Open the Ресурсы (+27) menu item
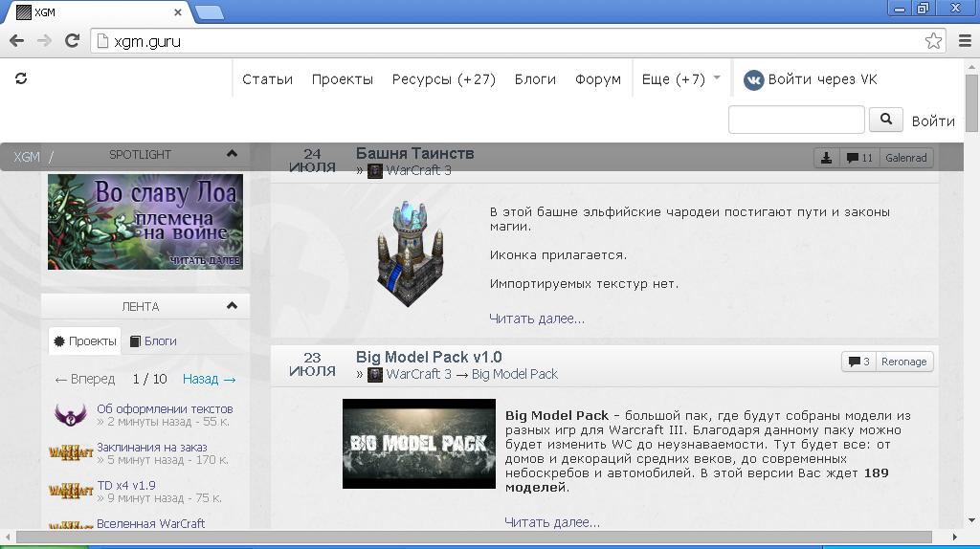This screenshot has height=549, width=980. pyautogui.click(x=444, y=79)
